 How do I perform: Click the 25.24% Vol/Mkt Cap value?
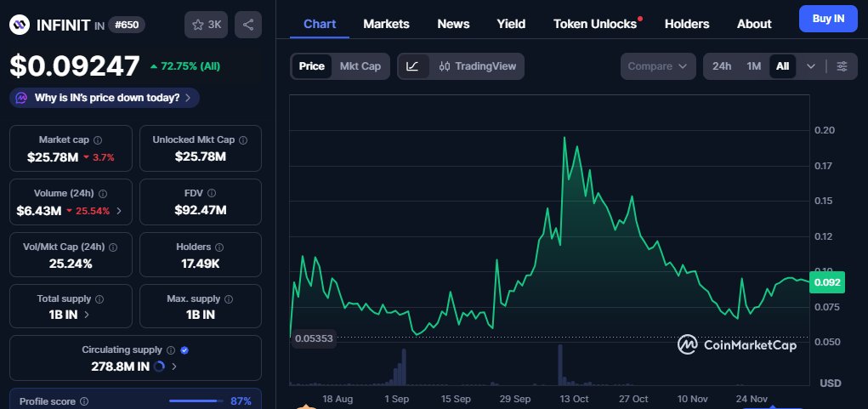(71, 264)
